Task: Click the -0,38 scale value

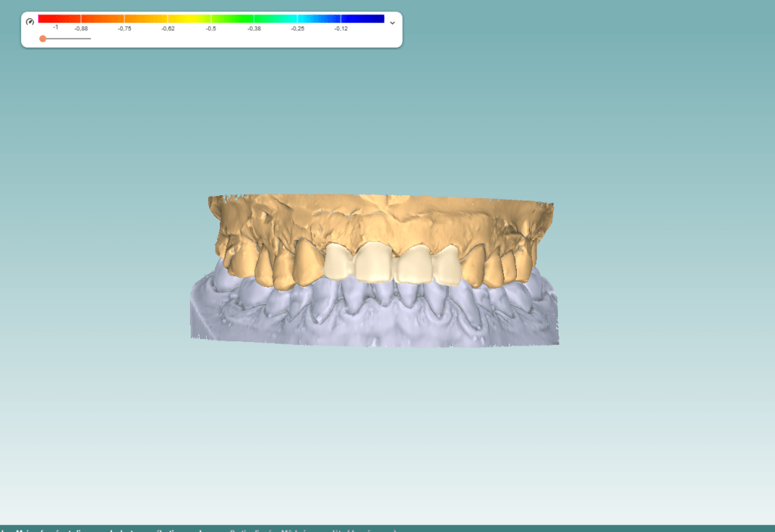Action: tap(254, 29)
